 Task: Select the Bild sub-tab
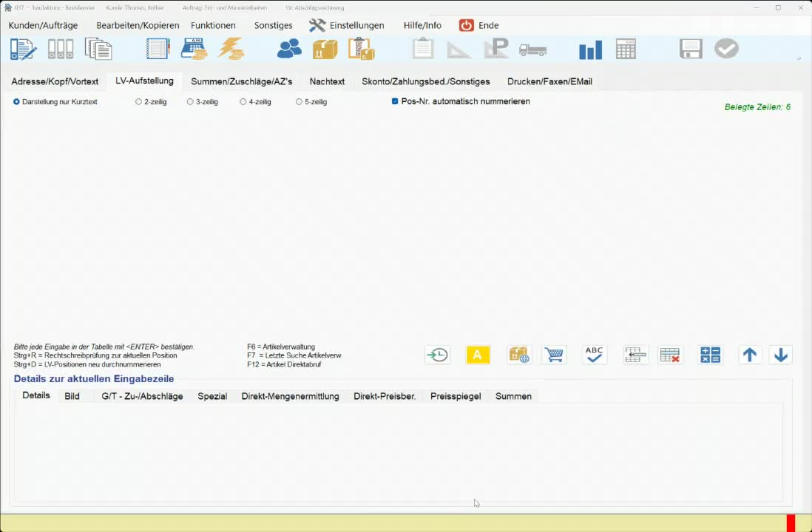pyautogui.click(x=72, y=396)
